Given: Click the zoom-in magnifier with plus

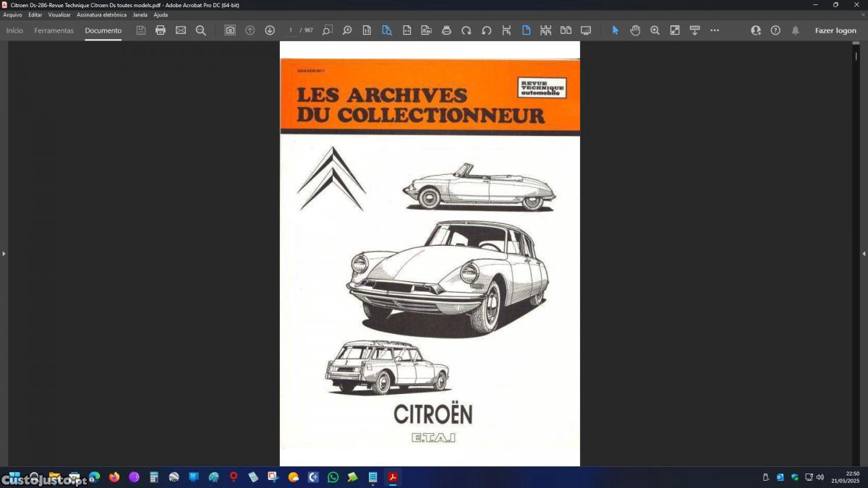Looking at the screenshot, I should [655, 30].
